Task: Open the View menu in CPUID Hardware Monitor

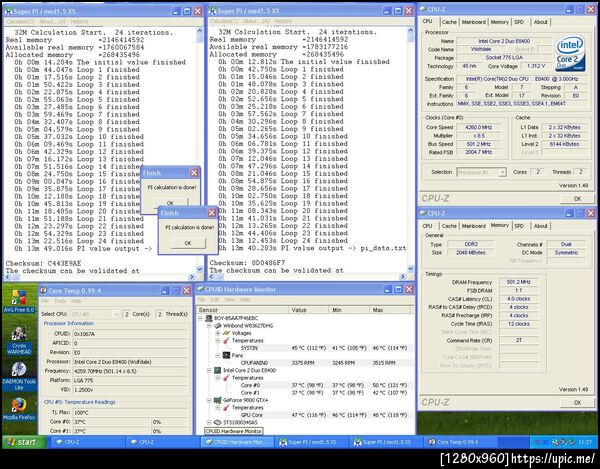Action: (x=230, y=300)
